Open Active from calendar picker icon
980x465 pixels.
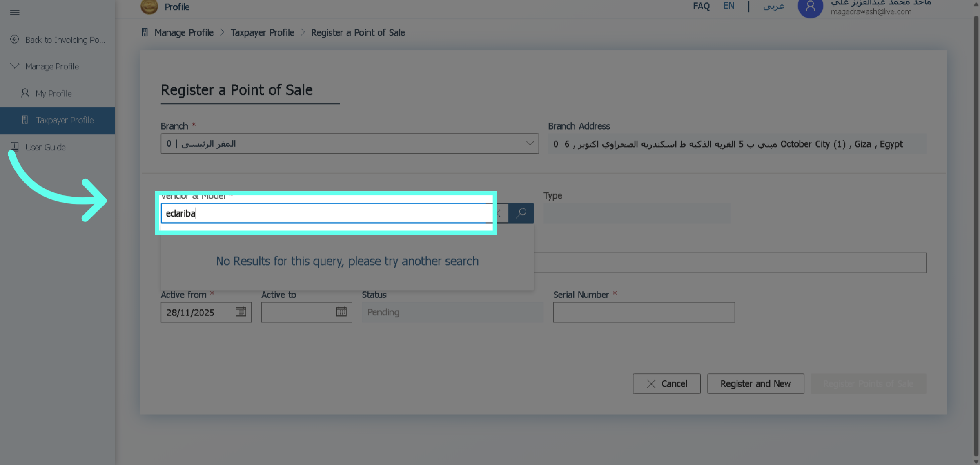click(241, 312)
